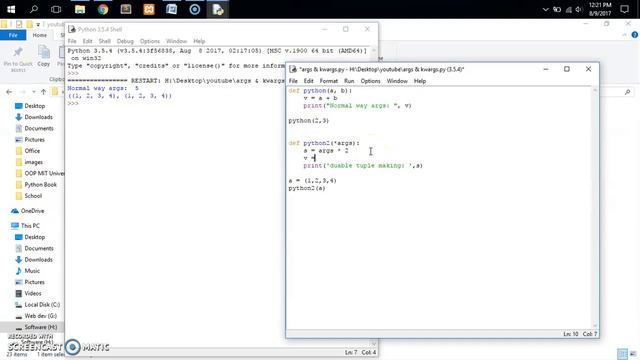
Task: Open the orange XAMPP taskbar icon
Action: tap(149, 9)
